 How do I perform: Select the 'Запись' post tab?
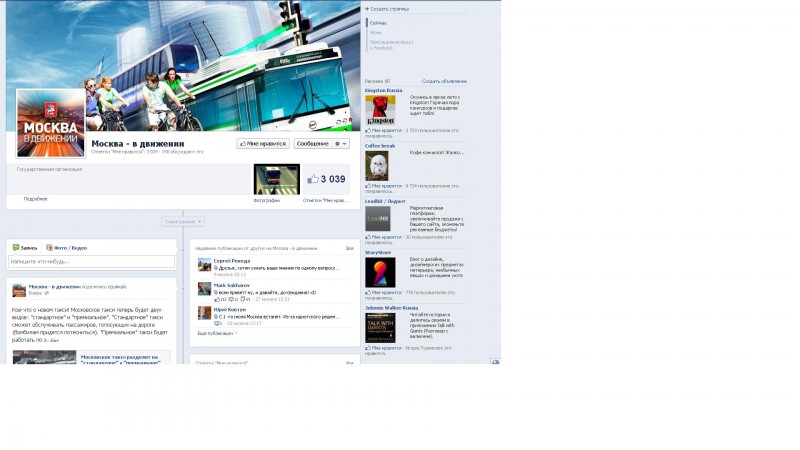coord(25,248)
